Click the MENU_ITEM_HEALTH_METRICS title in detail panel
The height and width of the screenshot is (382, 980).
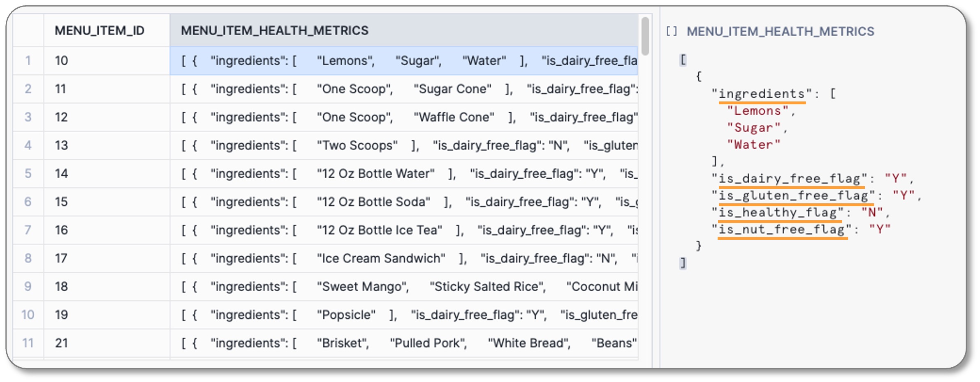click(x=780, y=32)
